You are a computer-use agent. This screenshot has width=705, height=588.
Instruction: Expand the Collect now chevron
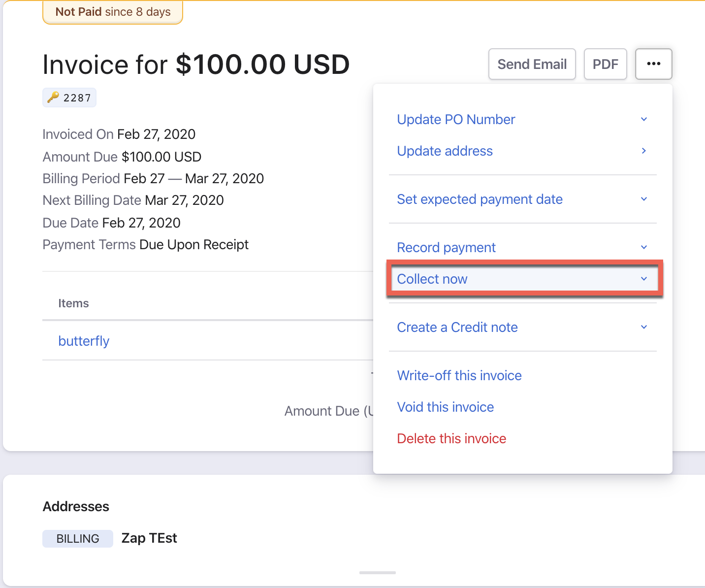point(643,279)
